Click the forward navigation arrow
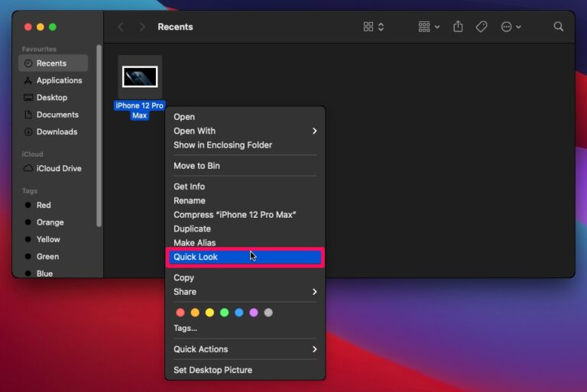This screenshot has height=392, width=587. [x=141, y=27]
